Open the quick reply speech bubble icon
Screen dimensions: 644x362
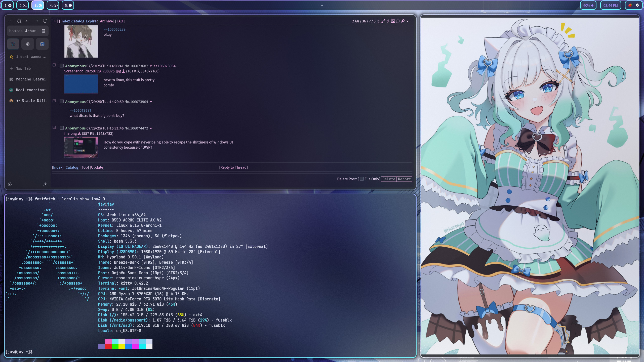point(398,21)
